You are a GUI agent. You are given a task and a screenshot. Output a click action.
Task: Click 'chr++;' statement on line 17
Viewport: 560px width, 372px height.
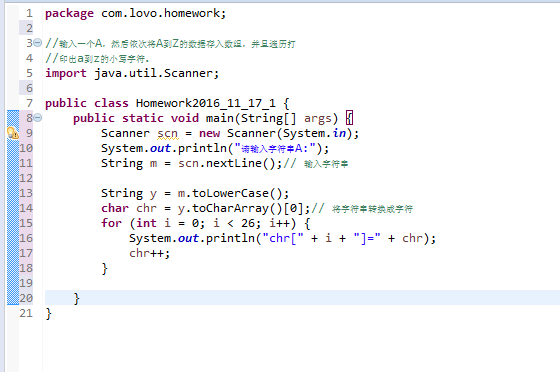pyautogui.click(x=150, y=253)
